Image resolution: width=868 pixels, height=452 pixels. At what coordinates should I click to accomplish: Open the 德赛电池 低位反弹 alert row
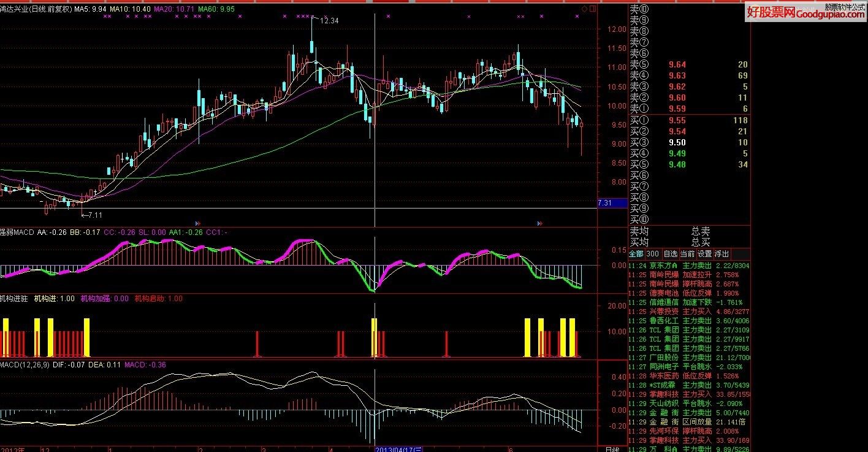pos(690,293)
